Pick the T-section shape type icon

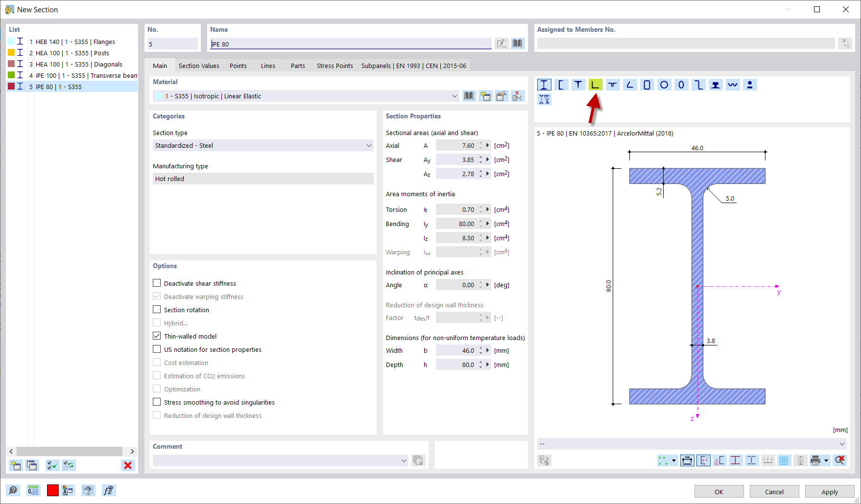coord(578,84)
